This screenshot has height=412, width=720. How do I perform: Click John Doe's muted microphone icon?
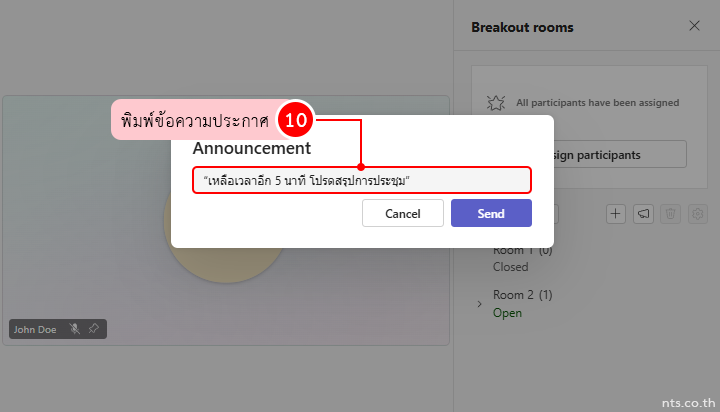click(x=74, y=329)
